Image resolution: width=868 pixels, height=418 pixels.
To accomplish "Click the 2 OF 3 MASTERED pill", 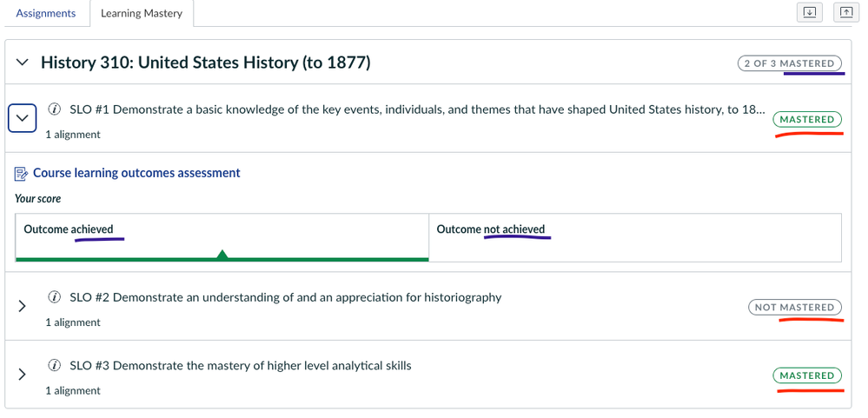I will click(790, 63).
